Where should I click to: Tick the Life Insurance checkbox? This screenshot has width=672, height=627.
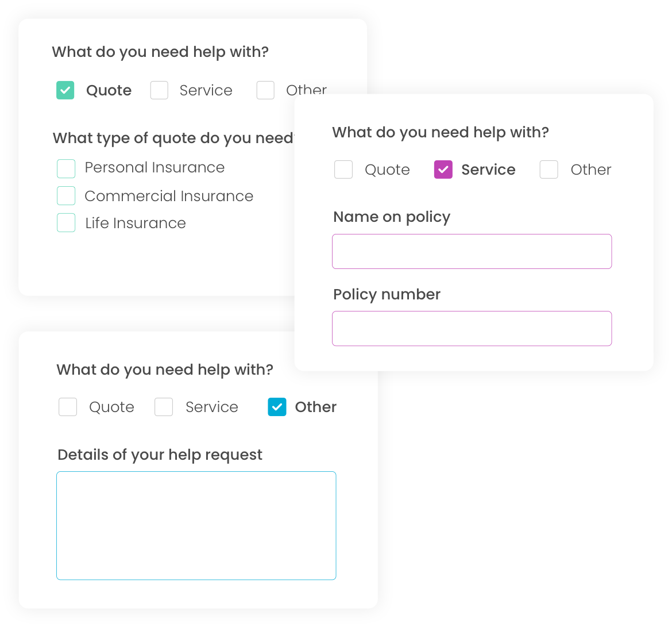(x=66, y=223)
